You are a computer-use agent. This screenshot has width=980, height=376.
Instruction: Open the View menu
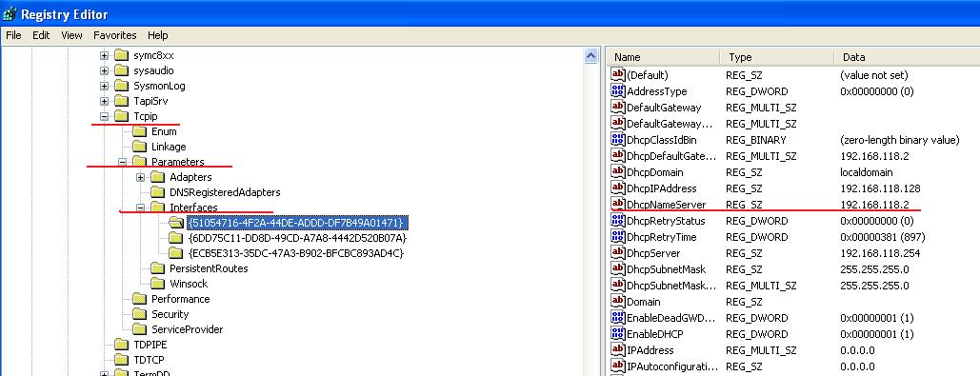coord(71,35)
